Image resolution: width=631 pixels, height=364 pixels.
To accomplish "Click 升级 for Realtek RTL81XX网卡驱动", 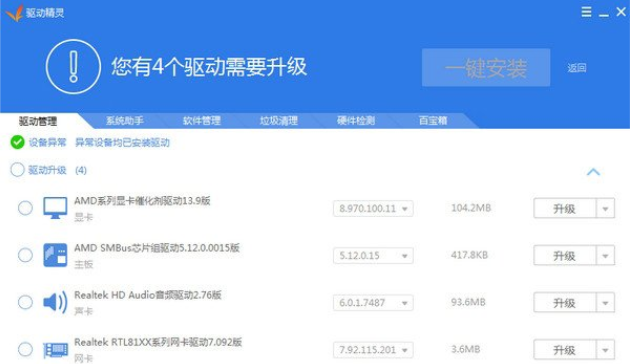I will 565,350.
